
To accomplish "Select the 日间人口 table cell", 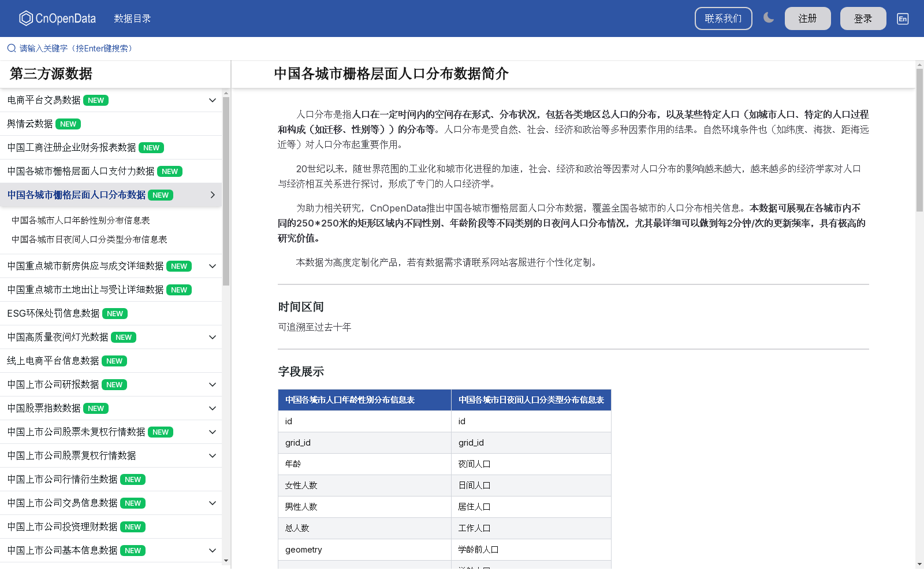I will (531, 485).
